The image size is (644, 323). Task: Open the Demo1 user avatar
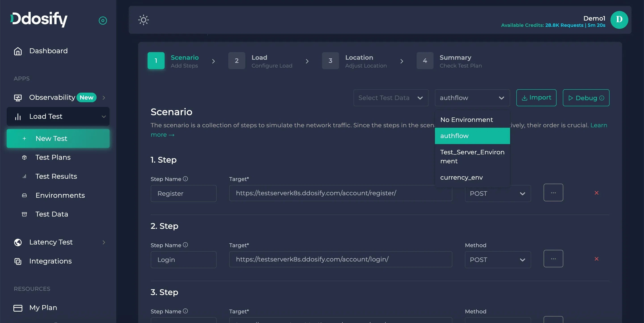point(619,20)
